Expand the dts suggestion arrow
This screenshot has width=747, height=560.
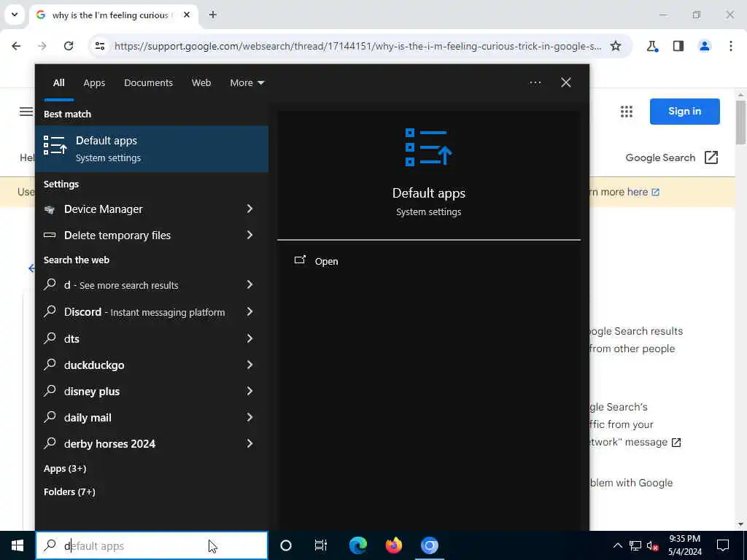tap(249, 338)
